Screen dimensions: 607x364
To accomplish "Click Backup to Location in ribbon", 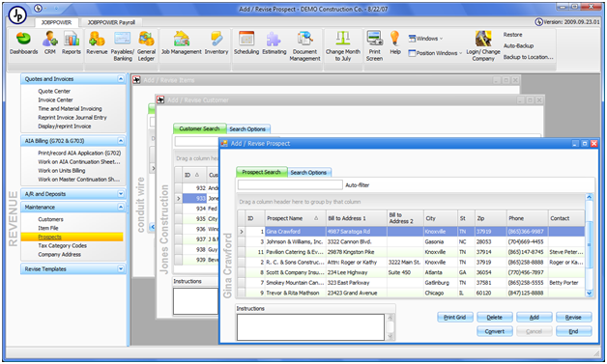I will pos(528,57).
